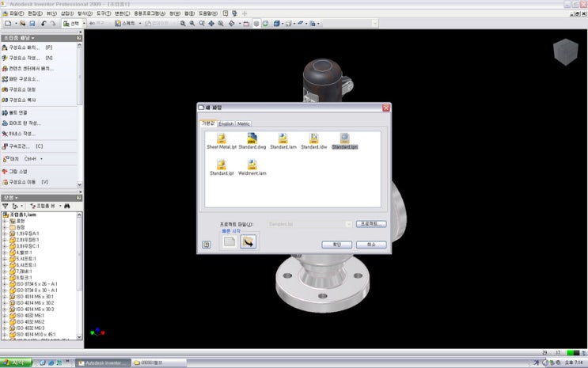Open the 도움말(H) menu
The height and width of the screenshot is (368, 588).
pyautogui.click(x=208, y=13)
